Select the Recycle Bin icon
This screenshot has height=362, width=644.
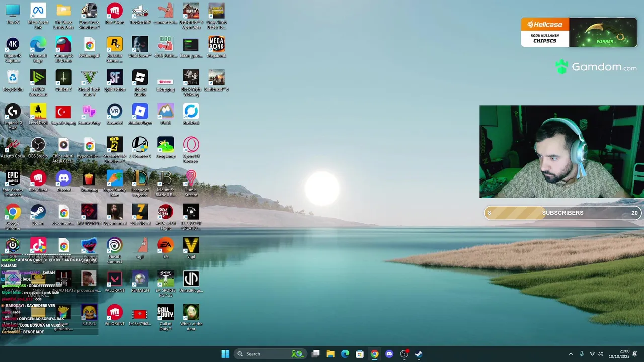(x=13, y=80)
